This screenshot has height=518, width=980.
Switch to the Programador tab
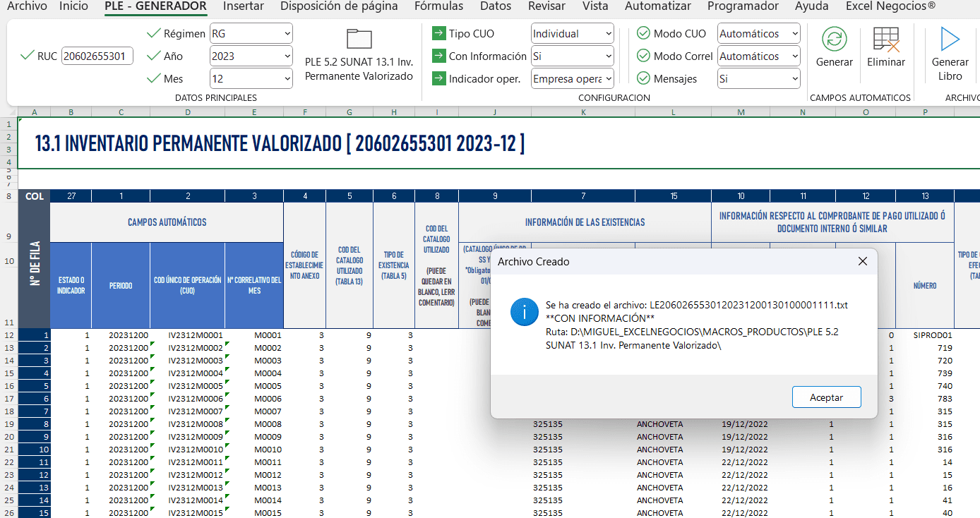pos(743,6)
